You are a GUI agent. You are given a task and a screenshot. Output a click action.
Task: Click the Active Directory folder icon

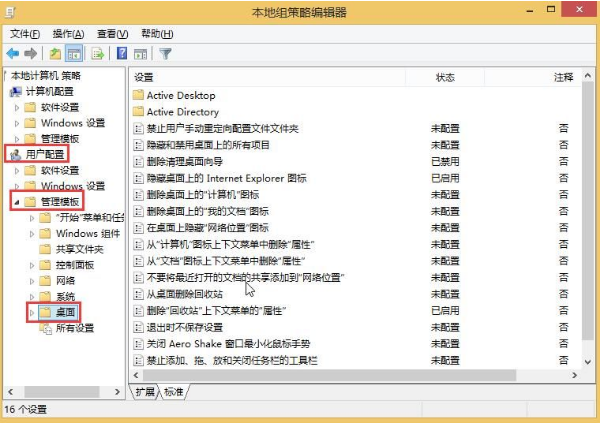tap(138, 112)
